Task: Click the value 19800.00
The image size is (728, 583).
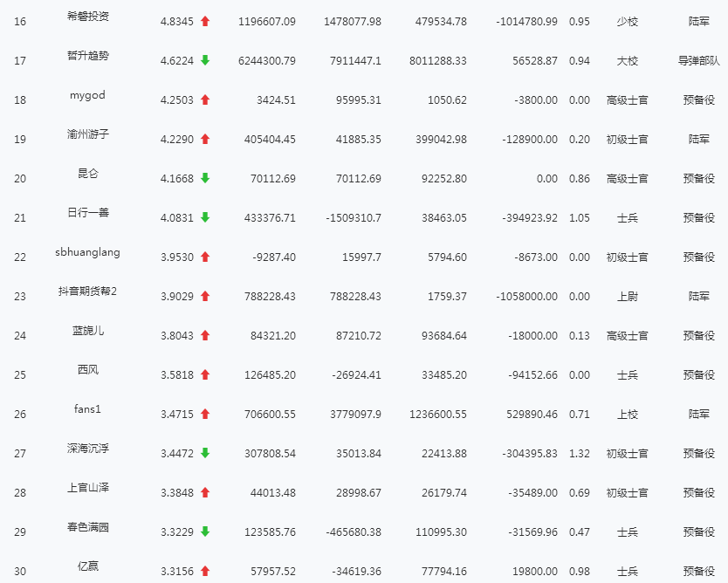Action: (x=535, y=572)
